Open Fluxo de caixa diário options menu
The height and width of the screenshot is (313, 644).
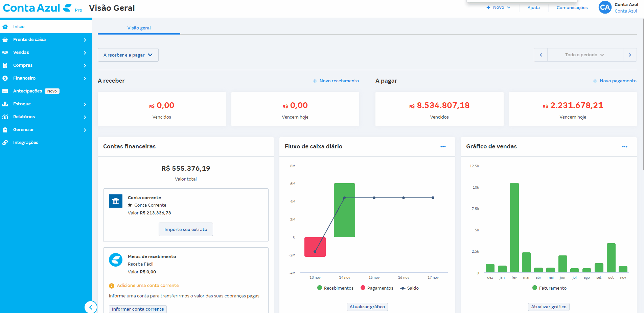coord(443,147)
